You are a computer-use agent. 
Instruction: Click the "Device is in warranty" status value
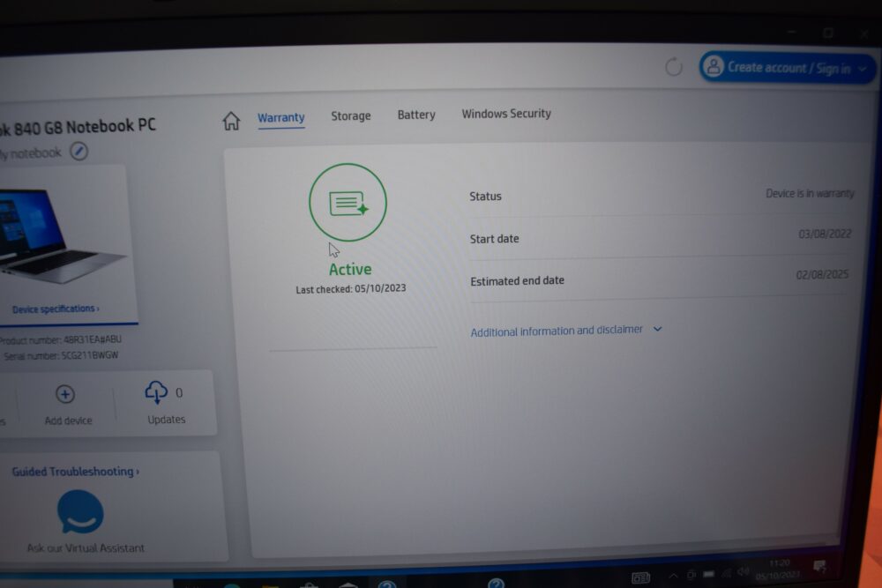[x=810, y=193]
